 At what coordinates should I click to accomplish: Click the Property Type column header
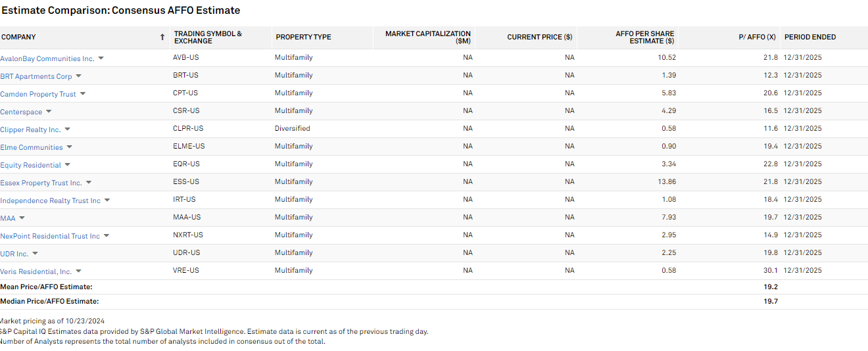pos(303,37)
